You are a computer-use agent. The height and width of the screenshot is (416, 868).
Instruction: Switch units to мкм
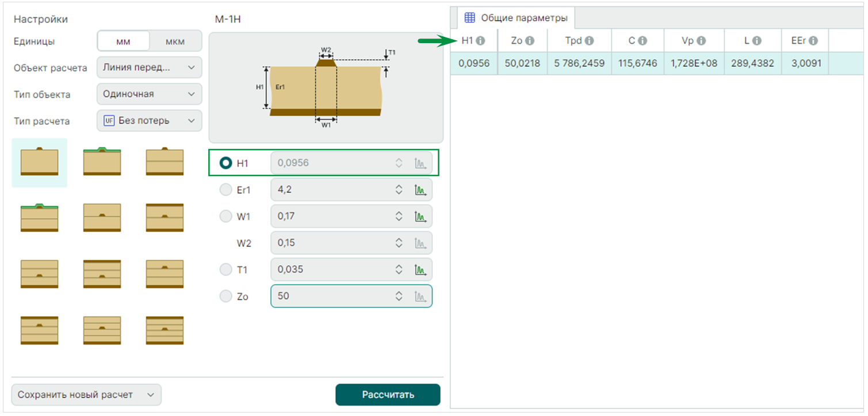pos(175,41)
